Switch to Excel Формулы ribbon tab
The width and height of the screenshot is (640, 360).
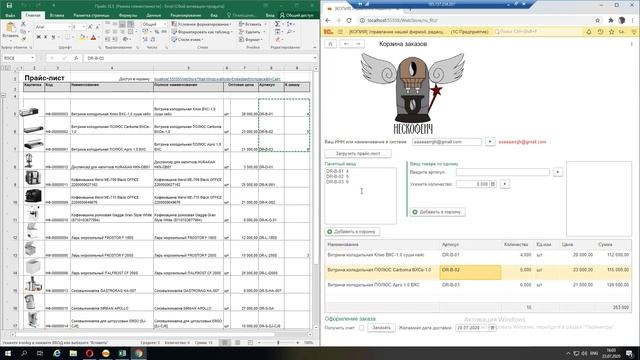(x=128, y=15)
